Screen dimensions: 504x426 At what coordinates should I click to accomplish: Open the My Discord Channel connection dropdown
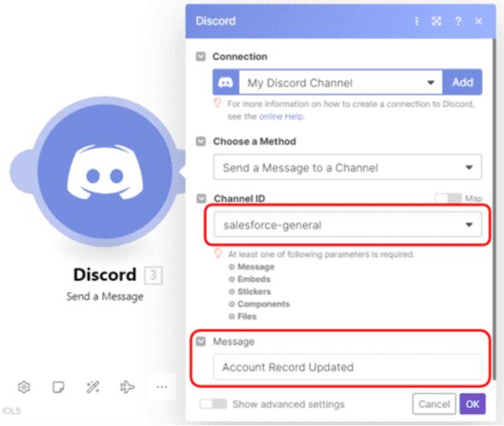coord(341,83)
